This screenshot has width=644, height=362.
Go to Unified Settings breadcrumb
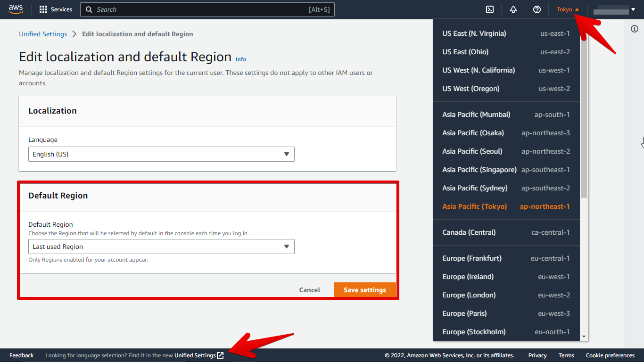point(43,34)
